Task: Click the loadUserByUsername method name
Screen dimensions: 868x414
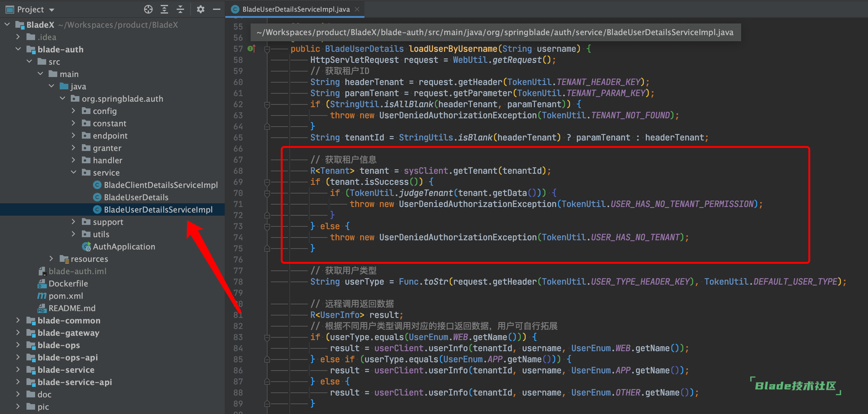Action: pos(453,49)
